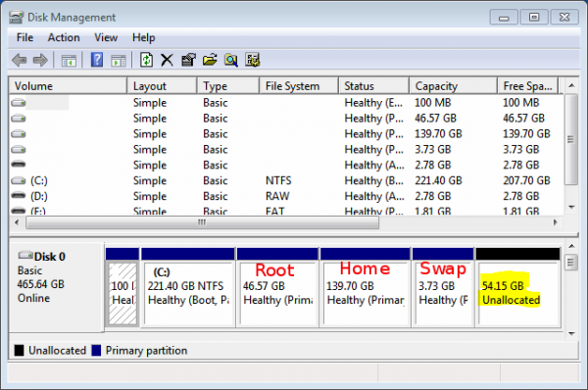
Task: Select the 46.57 GB Root partition block
Action: 277,287
